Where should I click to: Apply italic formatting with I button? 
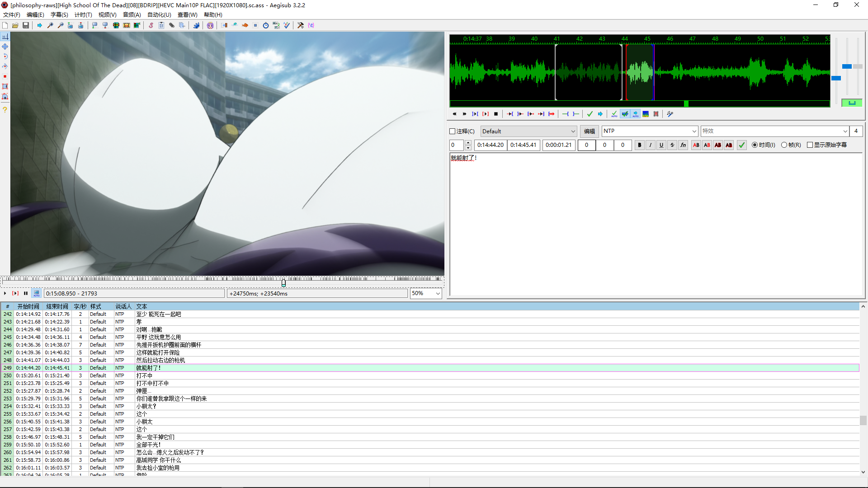pyautogui.click(x=650, y=145)
